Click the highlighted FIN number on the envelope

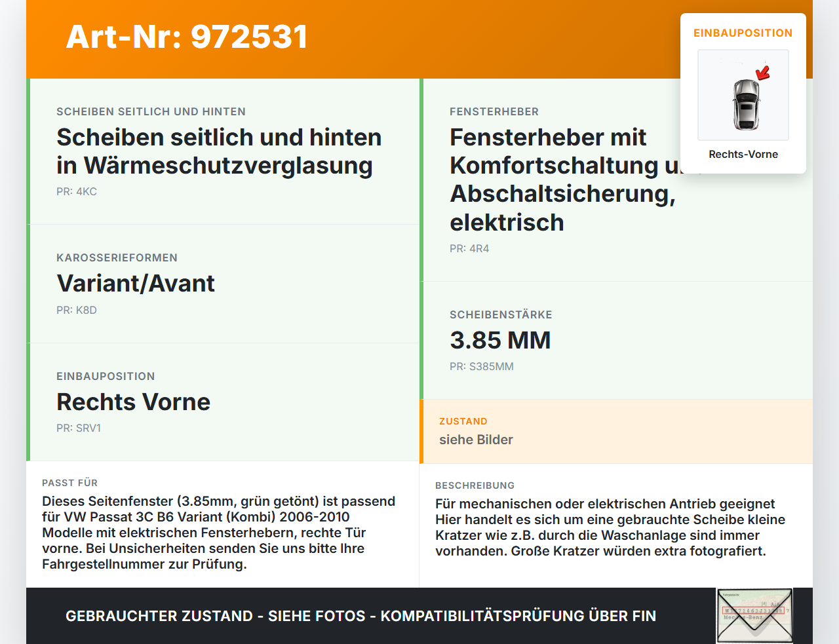pos(754,610)
